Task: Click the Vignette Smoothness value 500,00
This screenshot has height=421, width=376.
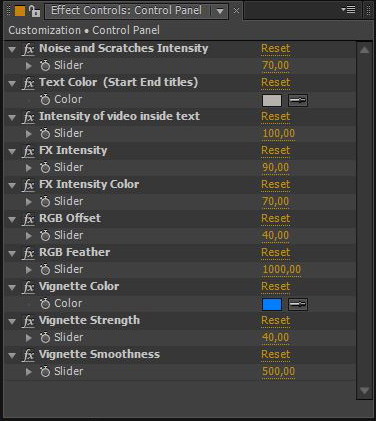Action: [279, 371]
